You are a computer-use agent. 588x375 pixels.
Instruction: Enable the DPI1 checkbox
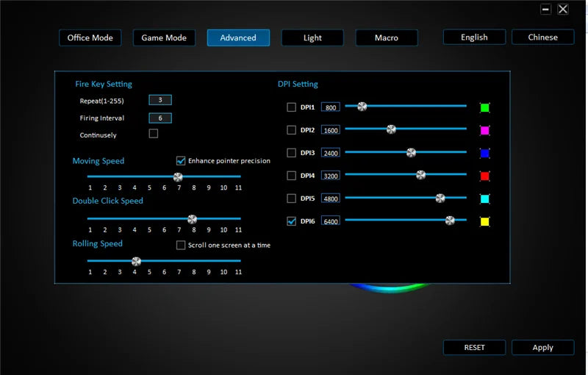[x=291, y=107]
